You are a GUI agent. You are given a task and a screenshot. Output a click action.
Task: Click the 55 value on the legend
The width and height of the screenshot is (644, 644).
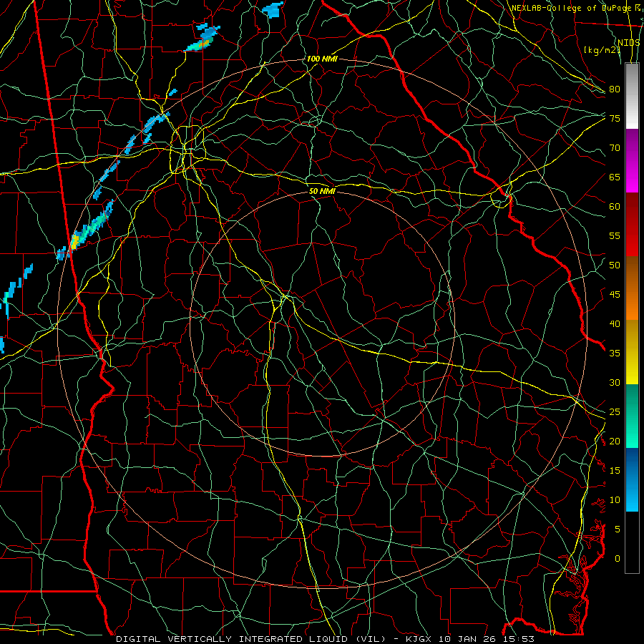(x=615, y=235)
